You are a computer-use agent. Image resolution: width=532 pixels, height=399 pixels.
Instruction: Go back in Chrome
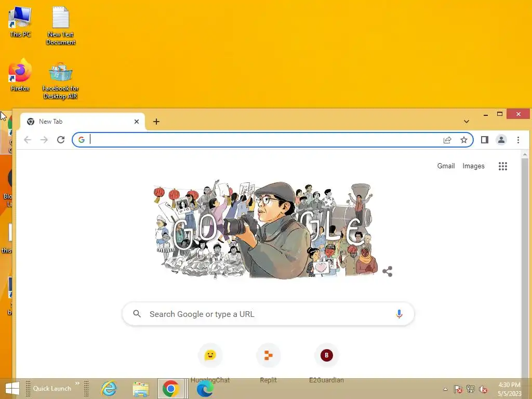coord(28,140)
